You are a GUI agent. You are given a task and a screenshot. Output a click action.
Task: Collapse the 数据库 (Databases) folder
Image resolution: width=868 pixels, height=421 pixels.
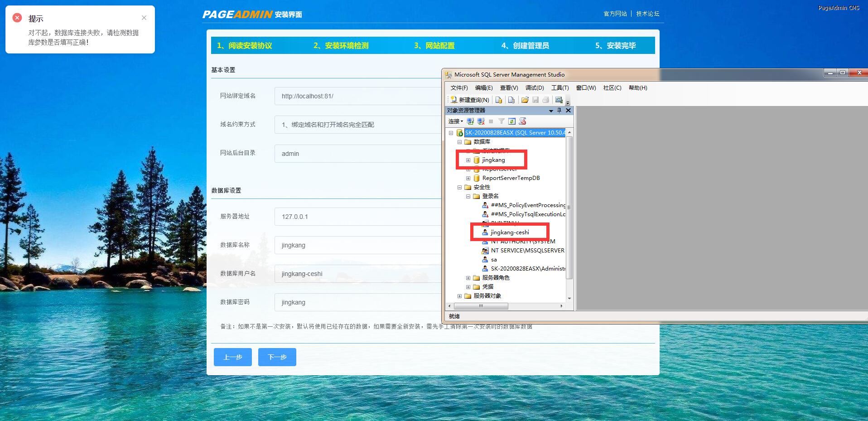459,142
